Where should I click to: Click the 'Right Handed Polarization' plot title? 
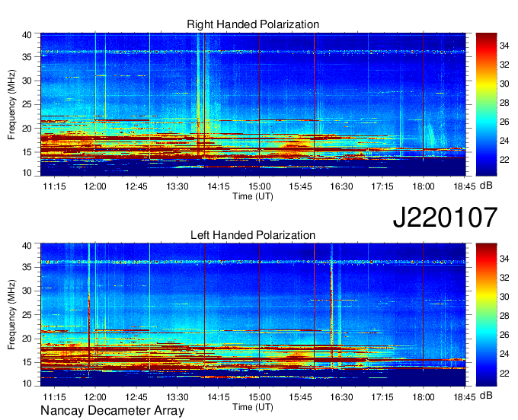253,24
